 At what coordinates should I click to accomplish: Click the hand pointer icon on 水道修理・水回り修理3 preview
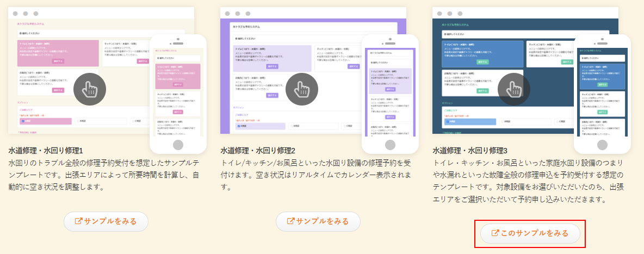click(x=514, y=89)
